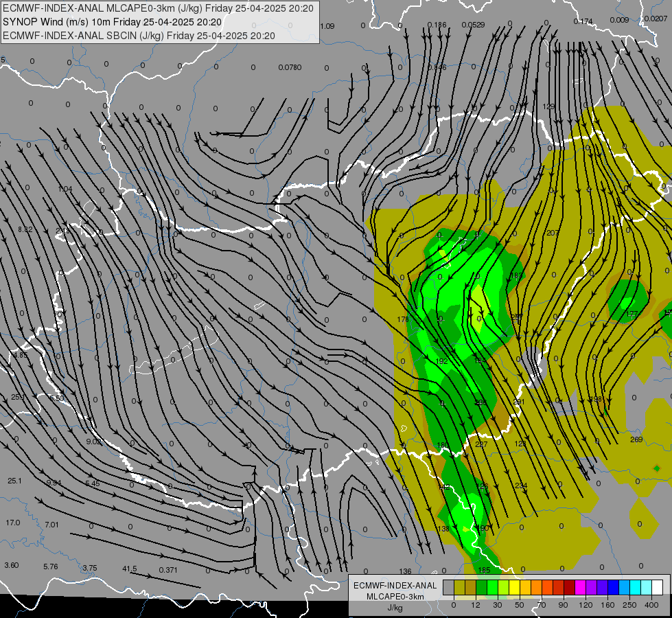672x618 pixels.
Task: Click the map value 1.09
Action: coord(327,26)
